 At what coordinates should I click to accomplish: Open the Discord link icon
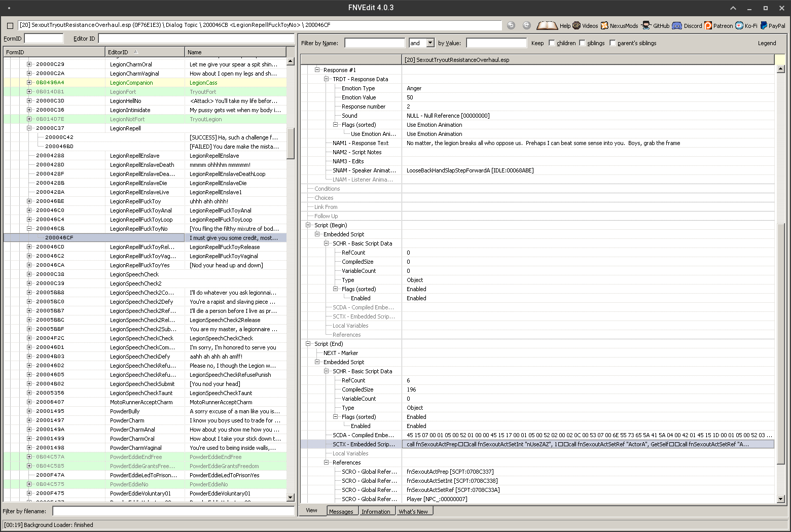pyautogui.click(x=677, y=25)
